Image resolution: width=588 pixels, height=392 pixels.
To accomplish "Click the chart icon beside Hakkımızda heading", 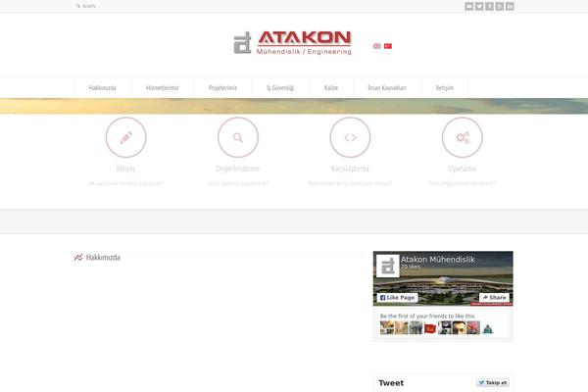I will click(78, 257).
